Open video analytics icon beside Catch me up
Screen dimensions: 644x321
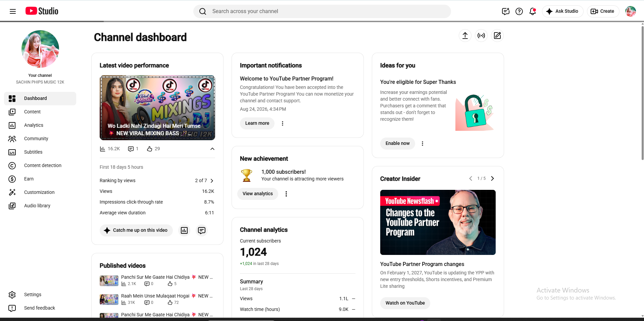click(184, 230)
